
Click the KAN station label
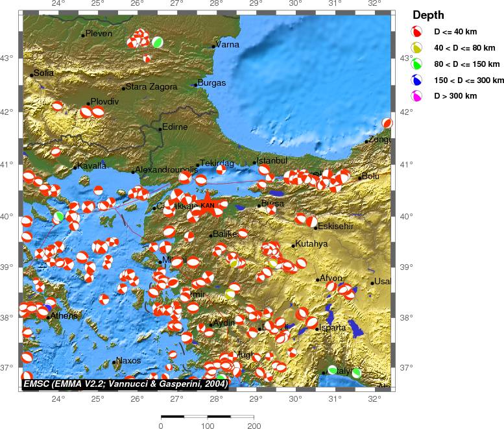coord(207,205)
